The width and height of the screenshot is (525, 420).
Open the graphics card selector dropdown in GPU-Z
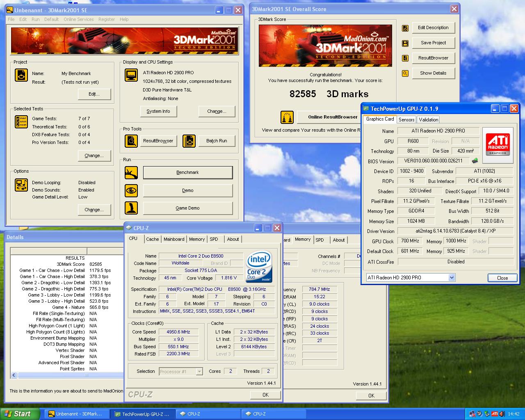(x=452, y=278)
